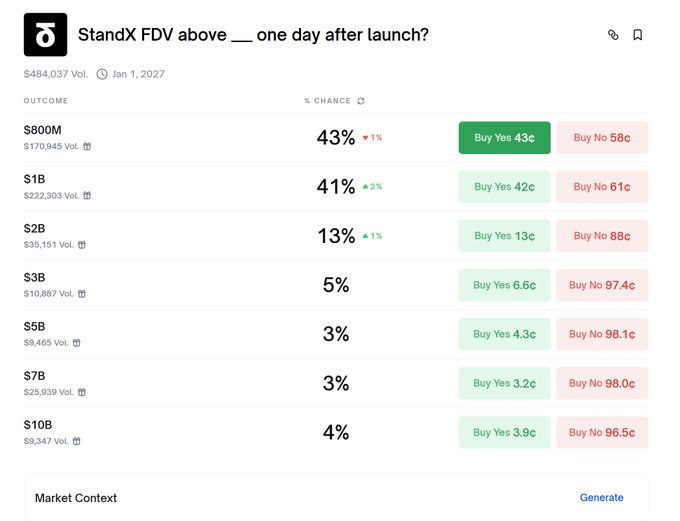This screenshot has height=521, width=680.
Task: Click the clock icon beside Jan 1, 2027
Action: [102, 74]
